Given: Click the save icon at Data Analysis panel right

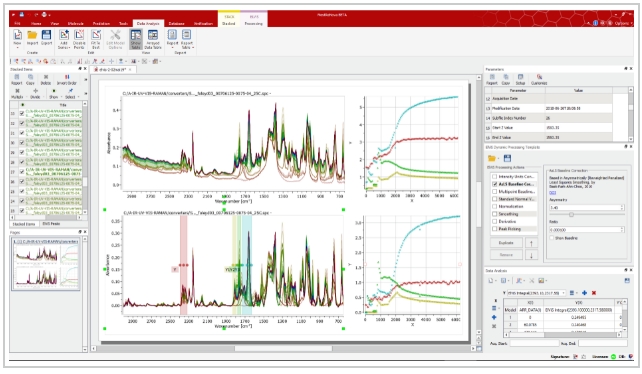Looking at the screenshot, I should (x=627, y=281).
